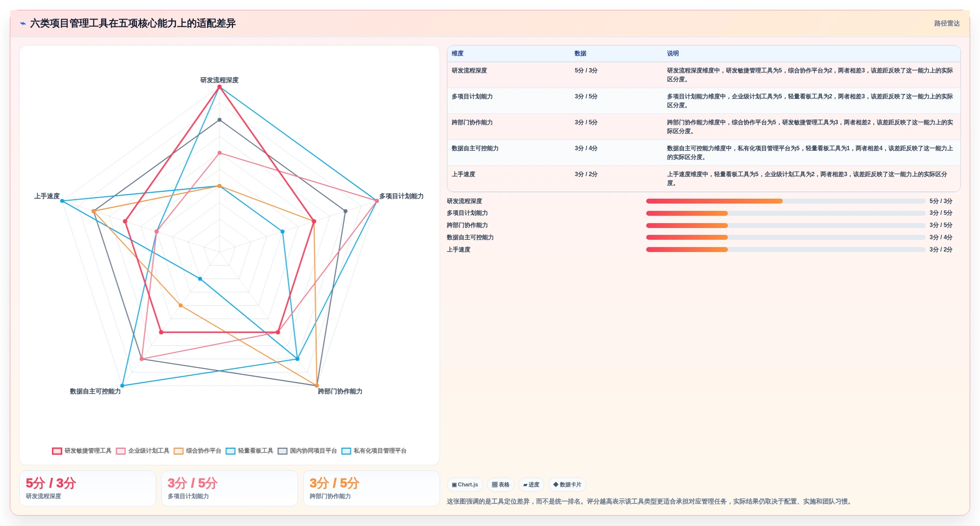Select the 数据自主可控能力 table row
Image resolution: width=980 pixels, height=526 pixels.
703,153
